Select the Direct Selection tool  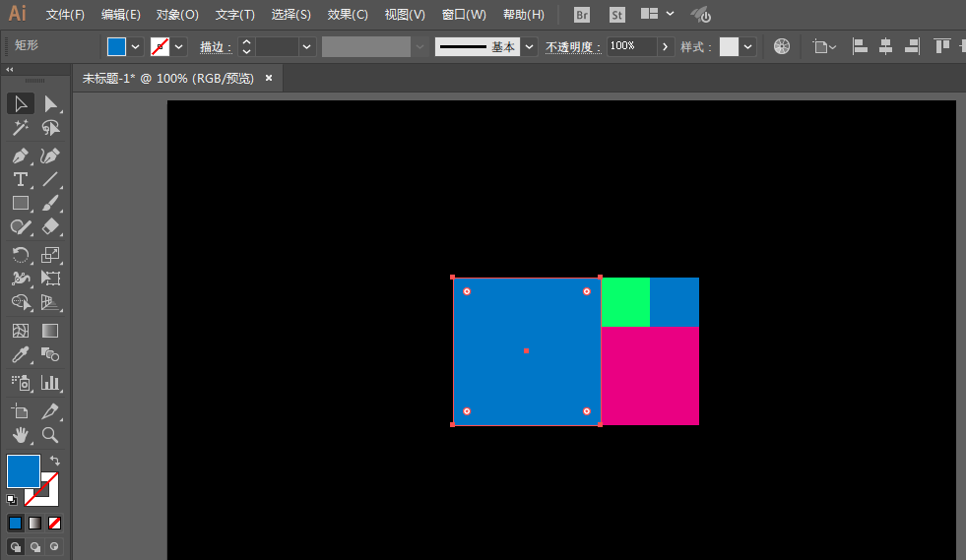[50, 103]
